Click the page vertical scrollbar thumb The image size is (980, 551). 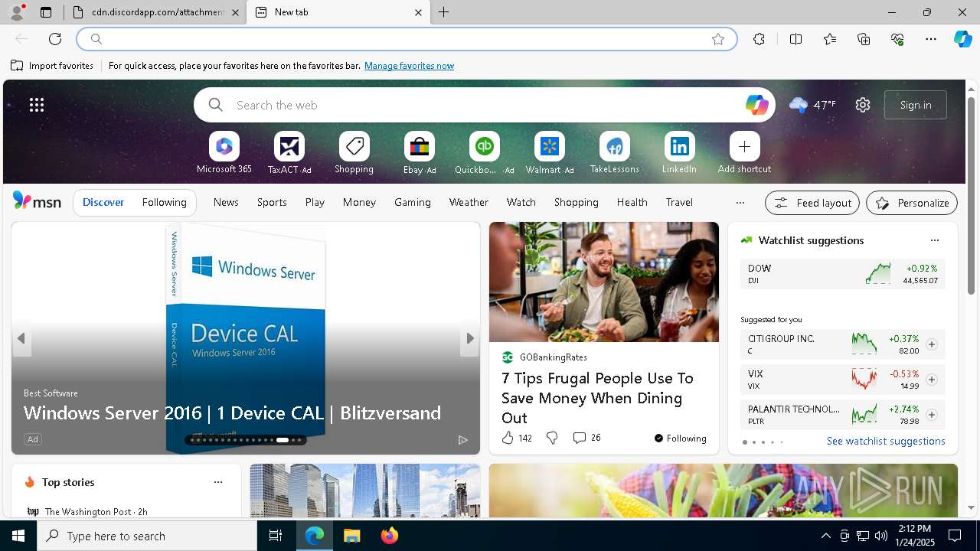[x=971, y=196]
